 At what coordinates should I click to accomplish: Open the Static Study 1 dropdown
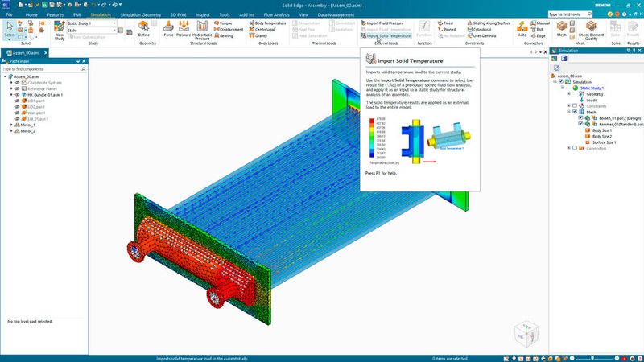click(114, 23)
